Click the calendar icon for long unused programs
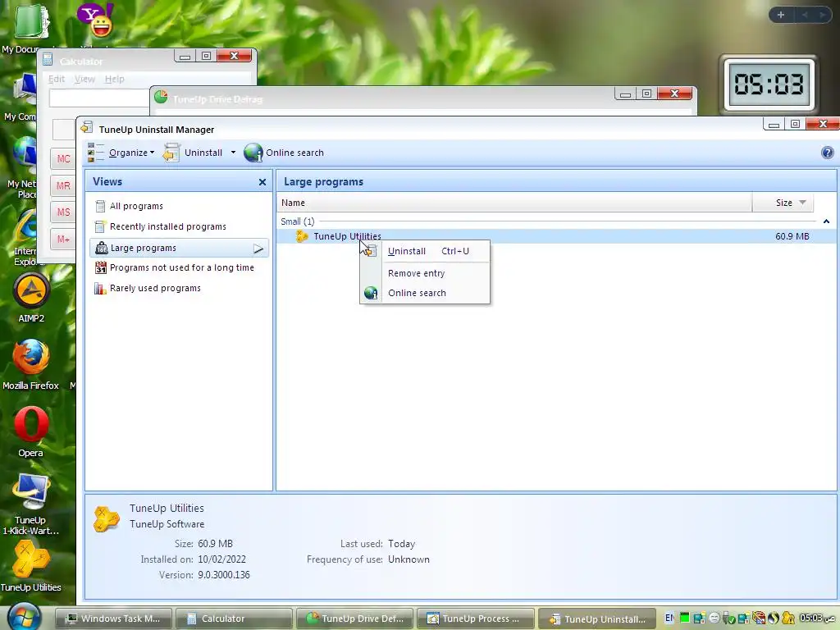This screenshot has width=840, height=630. click(x=101, y=267)
